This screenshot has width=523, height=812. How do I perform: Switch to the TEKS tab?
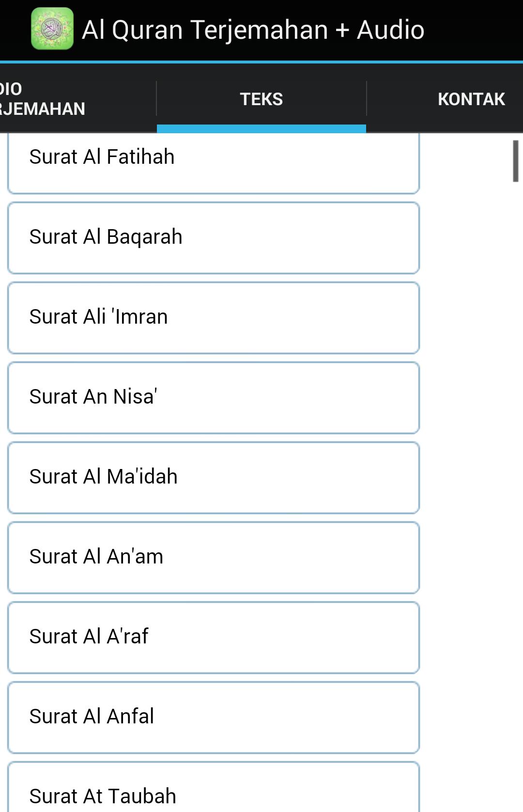[x=261, y=98]
